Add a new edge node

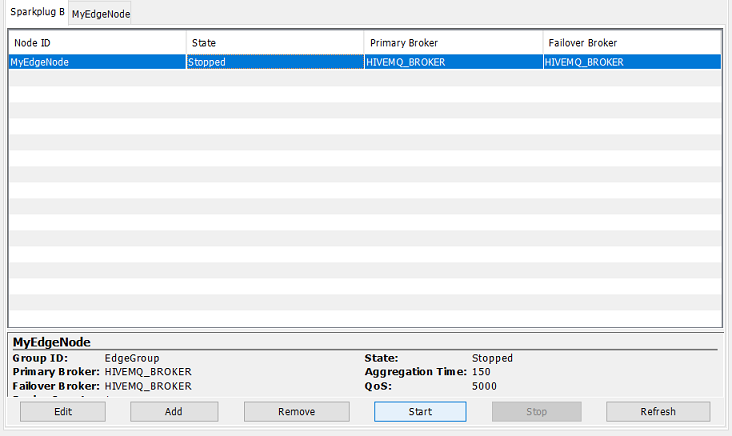173,412
